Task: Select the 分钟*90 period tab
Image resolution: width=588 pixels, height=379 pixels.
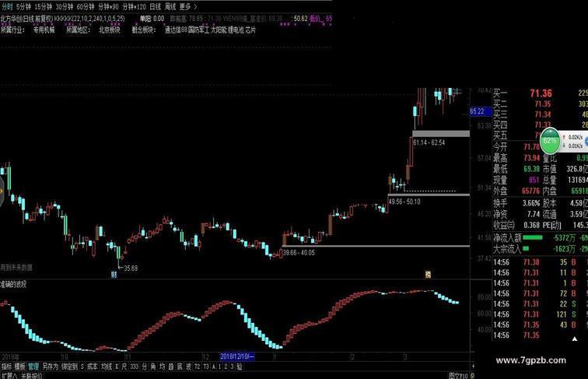Action: point(108,7)
